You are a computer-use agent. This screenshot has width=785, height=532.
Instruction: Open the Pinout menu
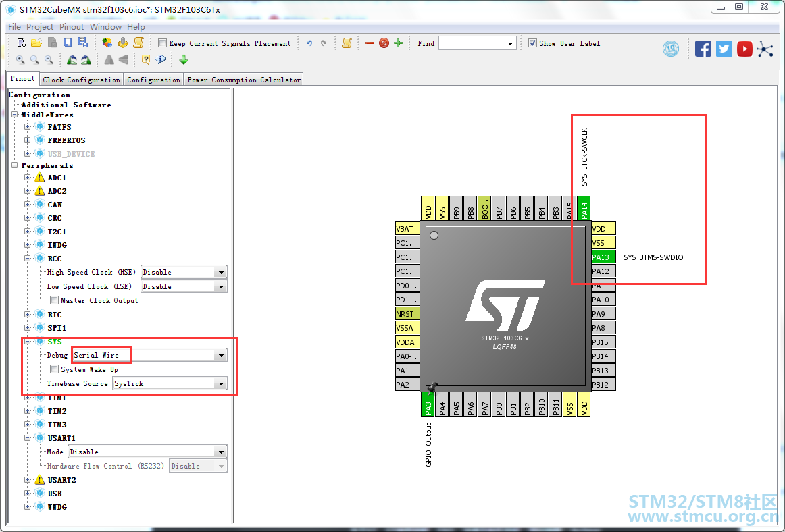[x=72, y=26]
